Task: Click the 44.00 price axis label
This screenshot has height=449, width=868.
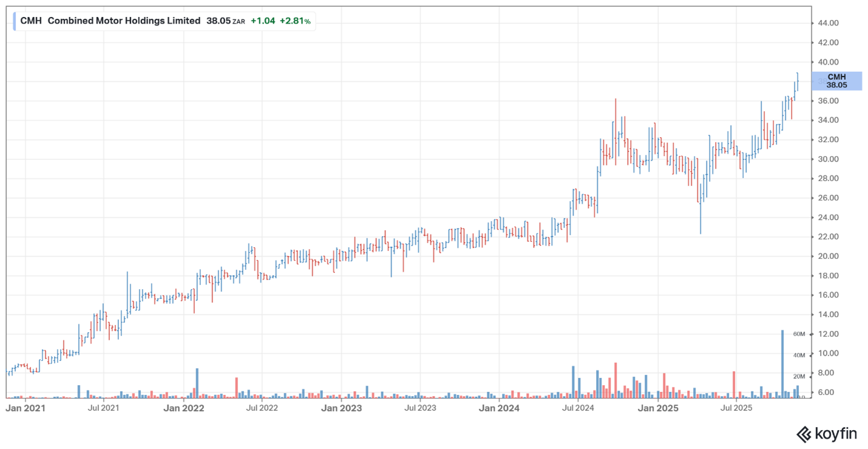Action: (x=828, y=23)
